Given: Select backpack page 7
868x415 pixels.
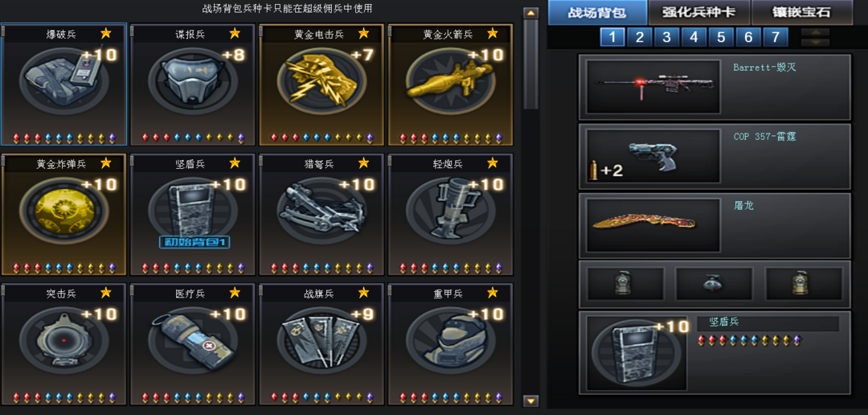Looking at the screenshot, I should click(x=775, y=37).
